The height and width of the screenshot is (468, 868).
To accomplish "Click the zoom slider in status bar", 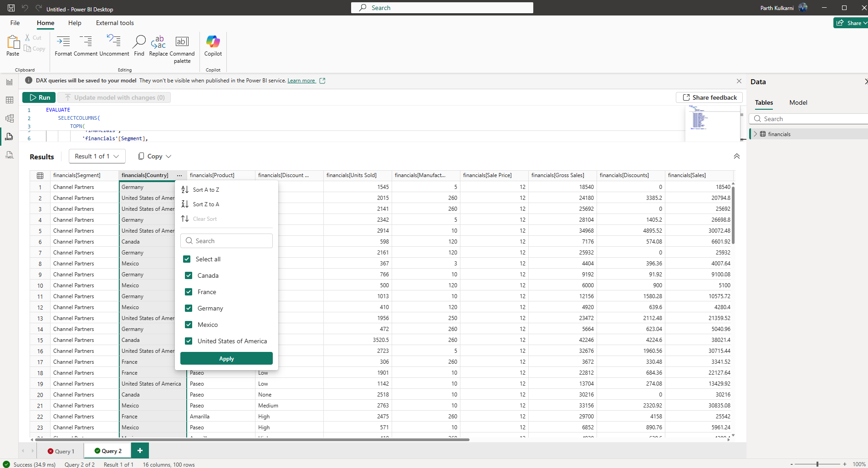I will tap(817, 464).
